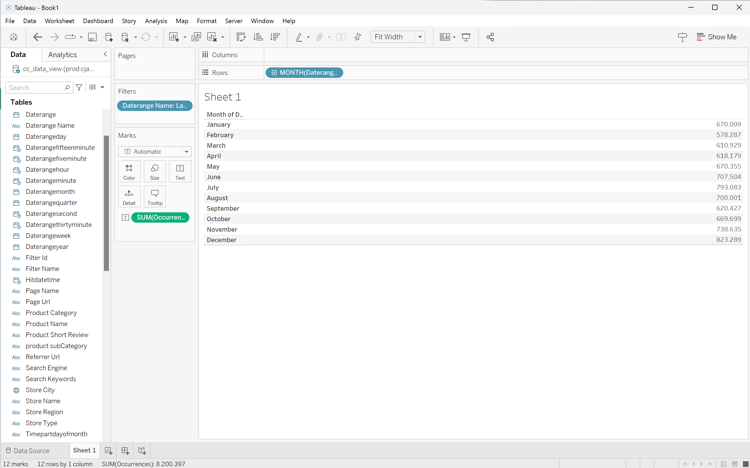750x468 pixels.
Task: Click the New Story tab icon at bottom
Action: 142,450
